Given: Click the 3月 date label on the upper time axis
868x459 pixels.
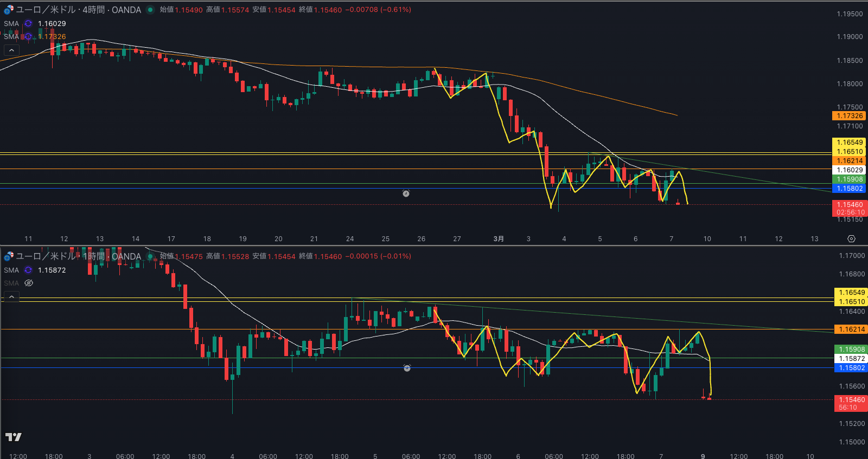Looking at the screenshot, I should 499,239.
